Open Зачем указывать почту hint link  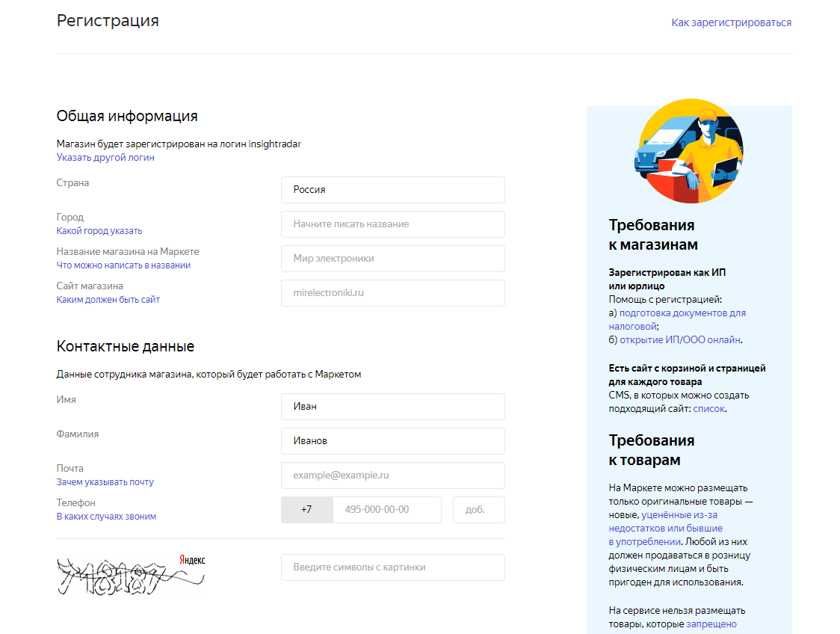tap(105, 482)
